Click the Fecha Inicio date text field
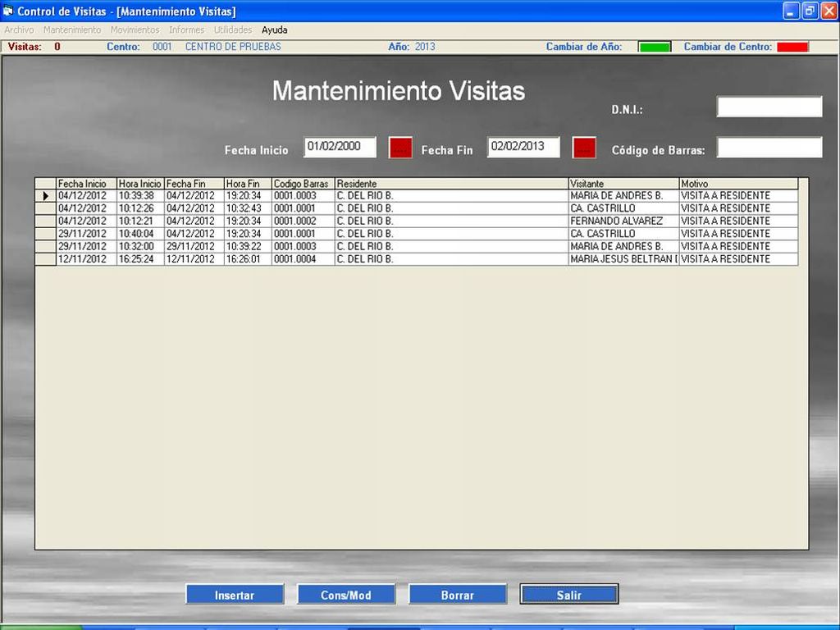The image size is (840, 630). [340, 147]
